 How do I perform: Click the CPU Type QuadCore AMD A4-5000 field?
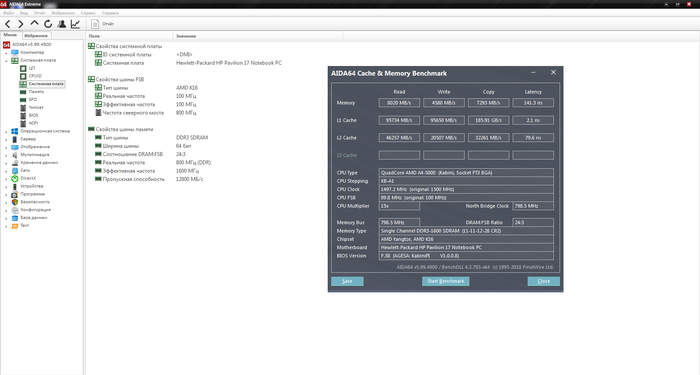pos(466,173)
